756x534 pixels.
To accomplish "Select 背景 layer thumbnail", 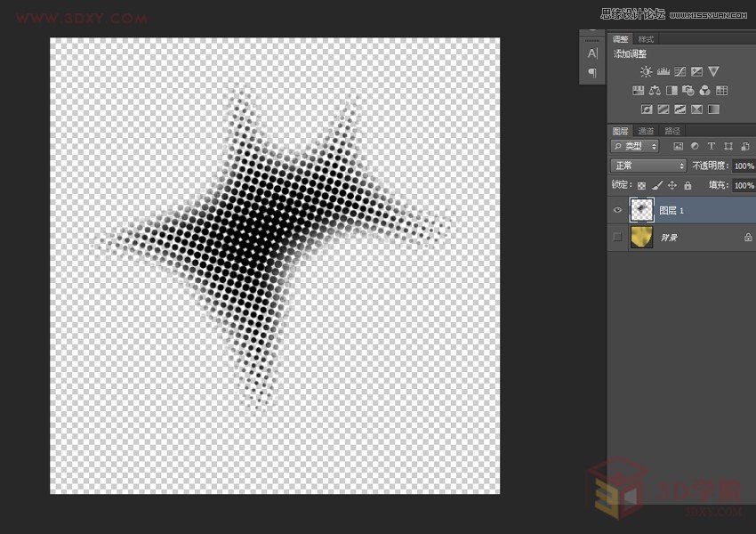I will point(642,237).
